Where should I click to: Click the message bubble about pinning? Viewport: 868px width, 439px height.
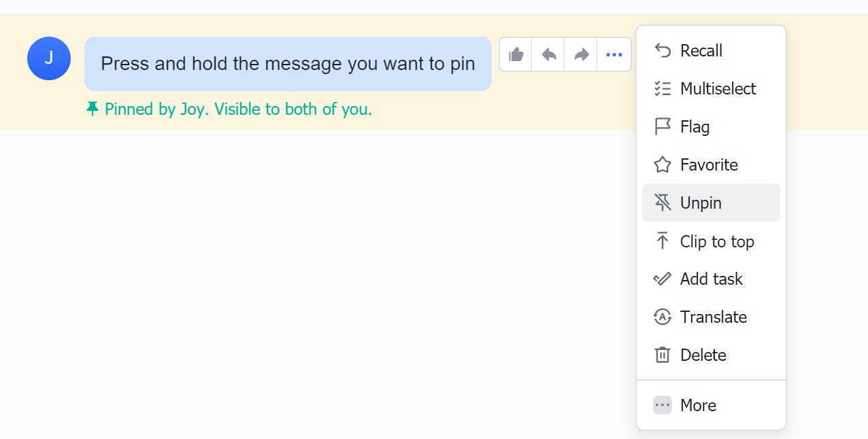(x=288, y=63)
